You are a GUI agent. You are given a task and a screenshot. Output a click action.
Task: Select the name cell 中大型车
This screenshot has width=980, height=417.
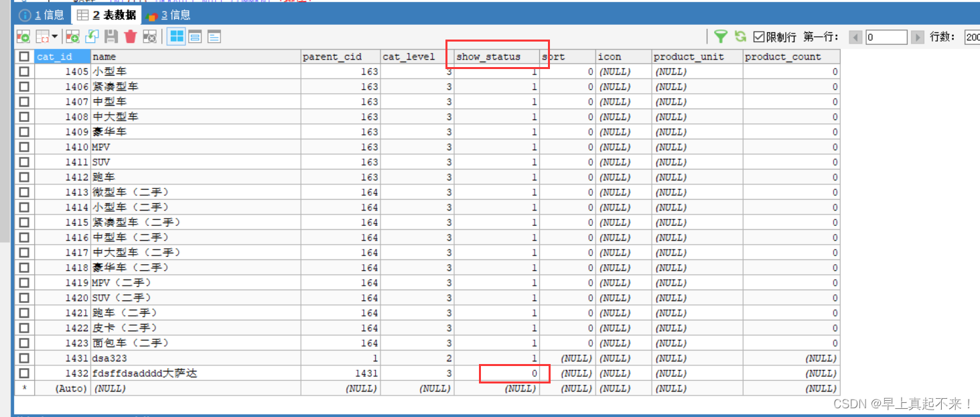tap(196, 117)
